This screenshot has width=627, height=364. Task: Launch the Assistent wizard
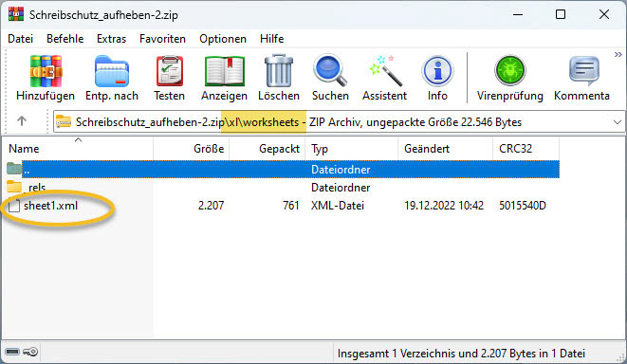[x=385, y=78]
